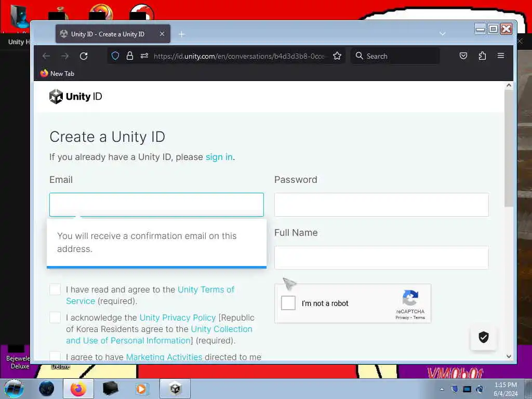
Task: Open the black box taskbar icon
Action: (x=110, y=389)
